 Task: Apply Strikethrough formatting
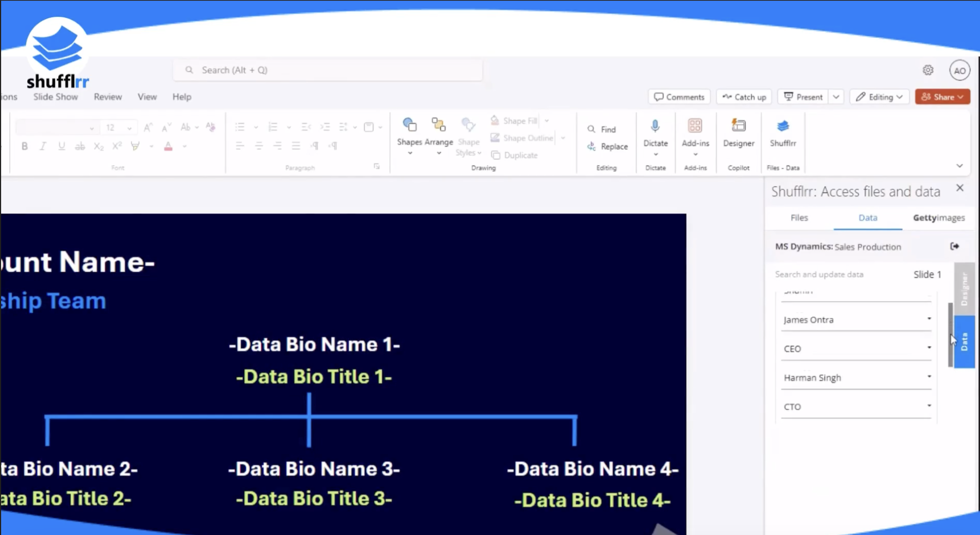[80, 146]
